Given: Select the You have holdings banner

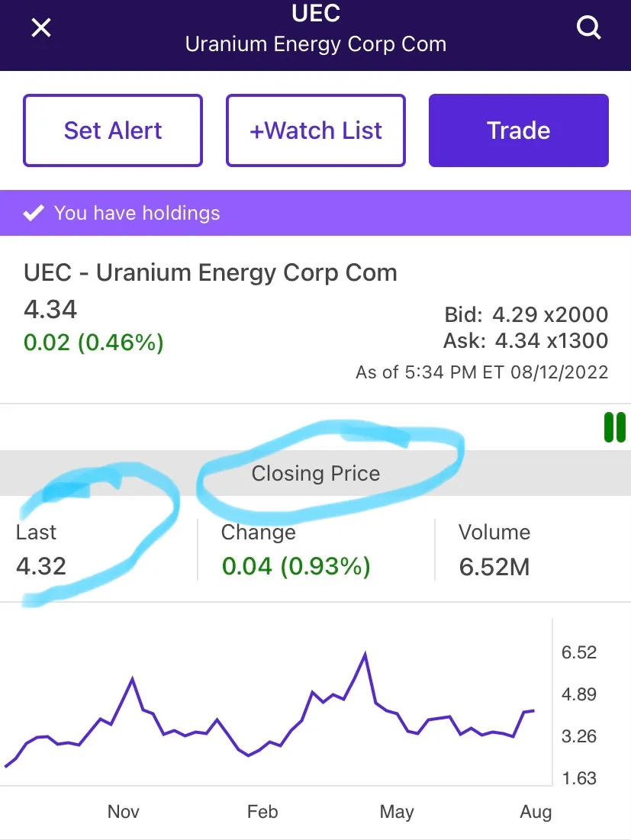Looking at the screenshot, I should point(316,213).
